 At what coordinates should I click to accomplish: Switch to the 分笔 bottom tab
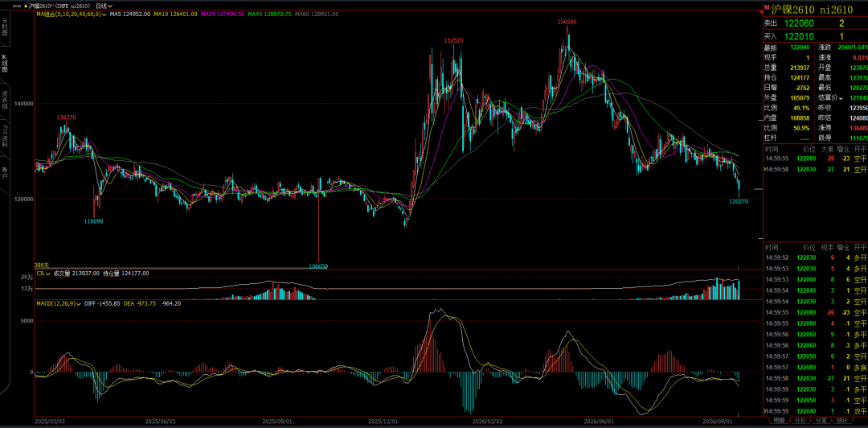(x=822, y=422)
